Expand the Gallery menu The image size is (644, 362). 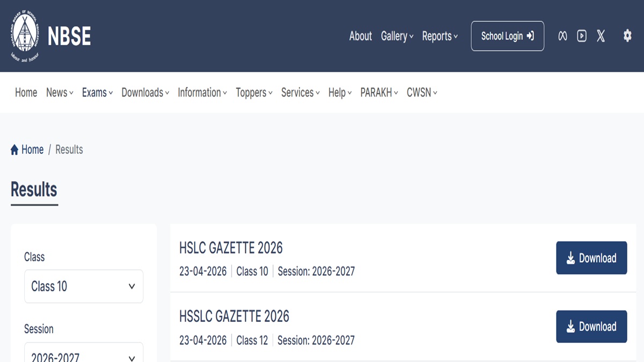[397, 36]
